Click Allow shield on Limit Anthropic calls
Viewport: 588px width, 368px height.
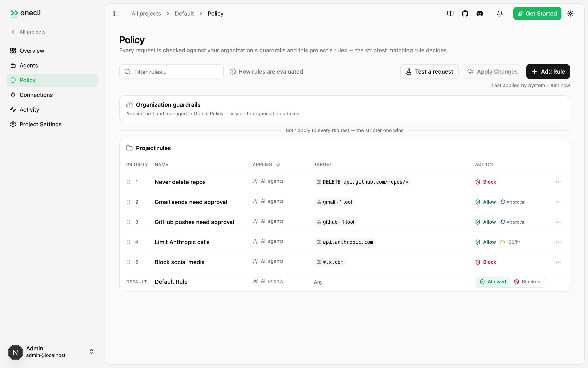(478, 242)
